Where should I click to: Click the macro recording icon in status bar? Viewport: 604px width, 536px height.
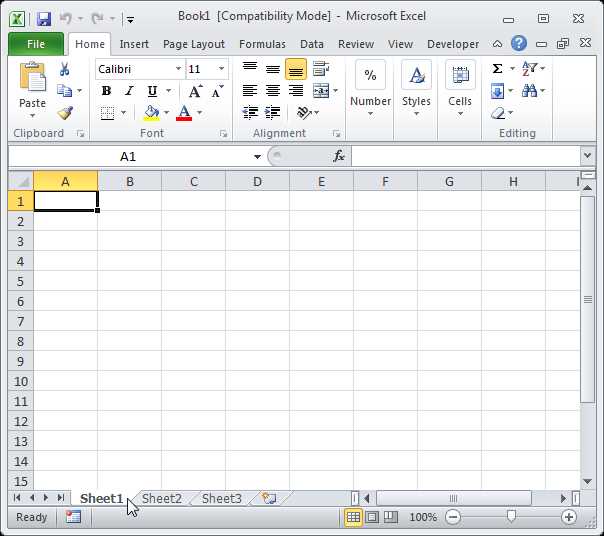click(73, 517)
